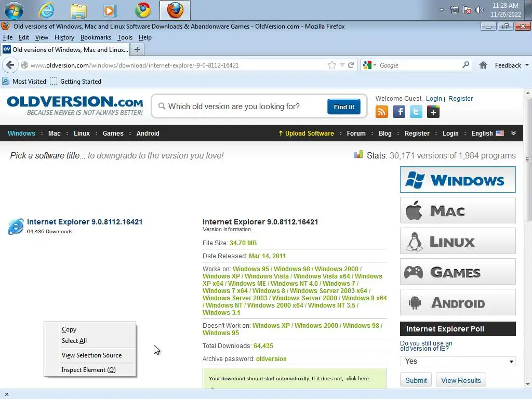Select Games in the black nav bar
Viewport: 532px width, 399px height.
pos(113,134)
